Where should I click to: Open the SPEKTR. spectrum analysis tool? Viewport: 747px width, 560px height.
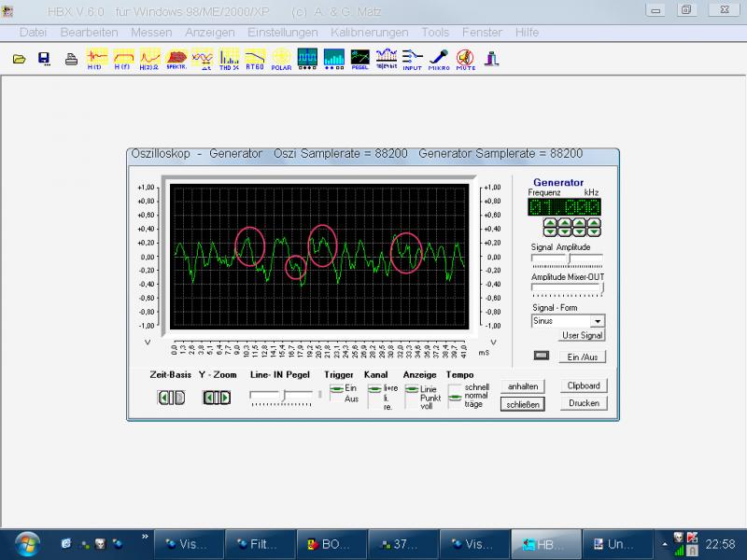176,59
